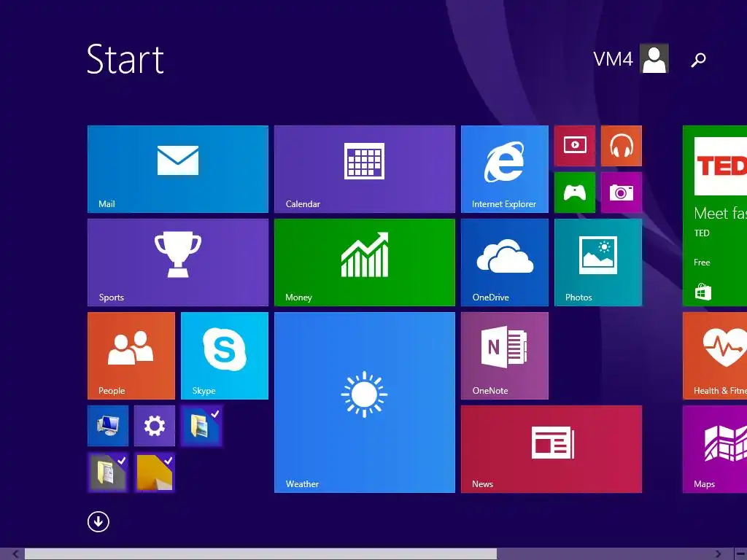Click the horizontal scrollbar thumb
The height and width of the screenshot is (560, 747).
click(x=260, y=554)
